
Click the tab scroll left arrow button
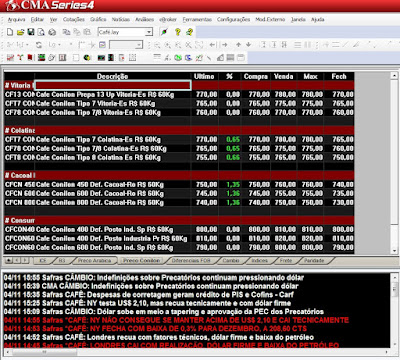click(17, 260)
